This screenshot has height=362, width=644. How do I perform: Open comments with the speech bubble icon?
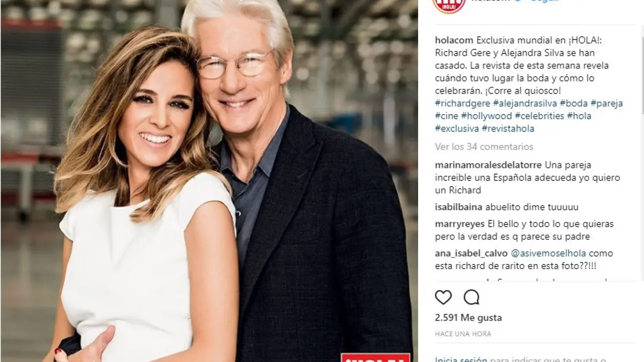(x=471, y=297)
